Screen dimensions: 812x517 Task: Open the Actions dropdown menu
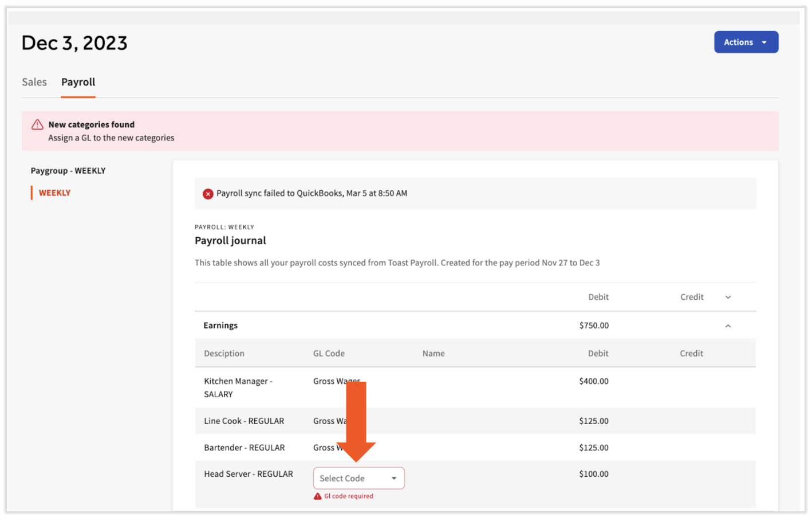[746, 42]
